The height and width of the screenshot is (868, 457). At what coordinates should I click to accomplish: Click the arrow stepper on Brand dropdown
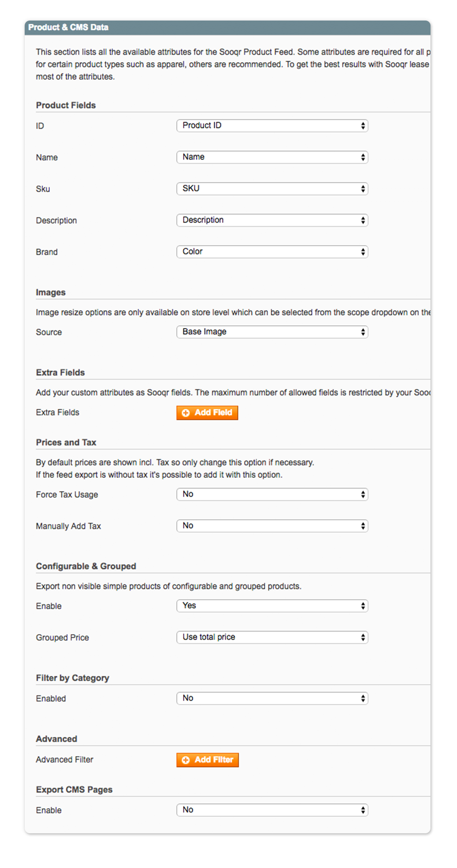(x=363, y=252)
